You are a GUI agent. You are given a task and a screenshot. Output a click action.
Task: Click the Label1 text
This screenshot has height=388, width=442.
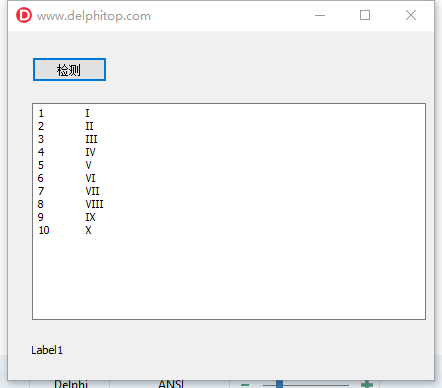point(47,350)
